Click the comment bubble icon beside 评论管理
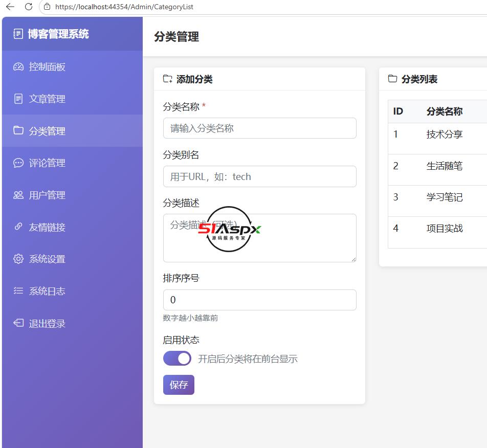487x448 pixels. click(18, 163)
